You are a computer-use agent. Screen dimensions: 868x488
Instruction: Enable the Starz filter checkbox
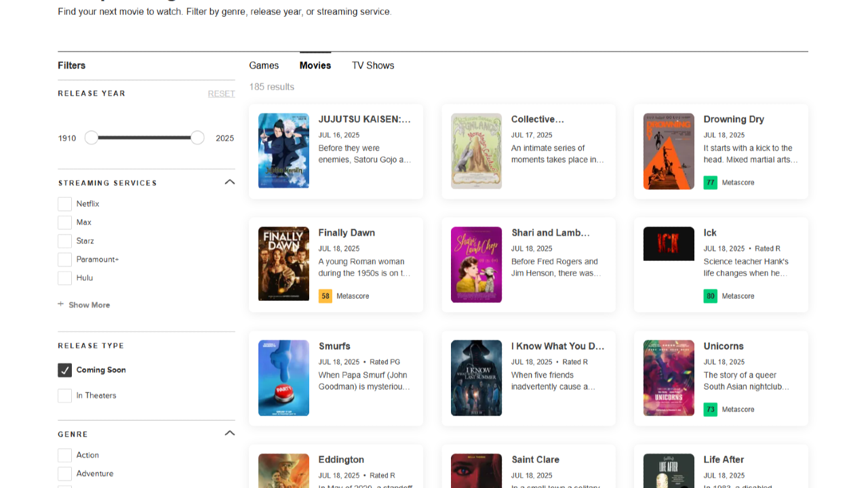click(x=64, y=241)
